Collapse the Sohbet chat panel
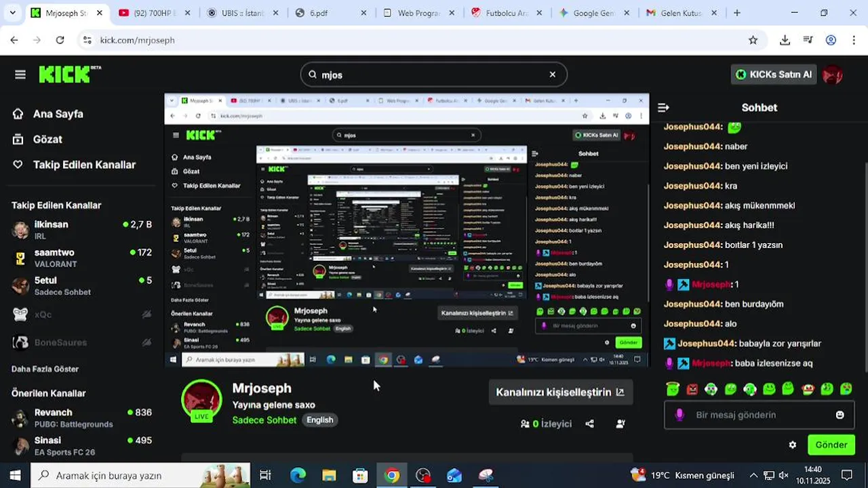Image resolution: width=868 pixels, height=488 pixels. click(664, 107)
